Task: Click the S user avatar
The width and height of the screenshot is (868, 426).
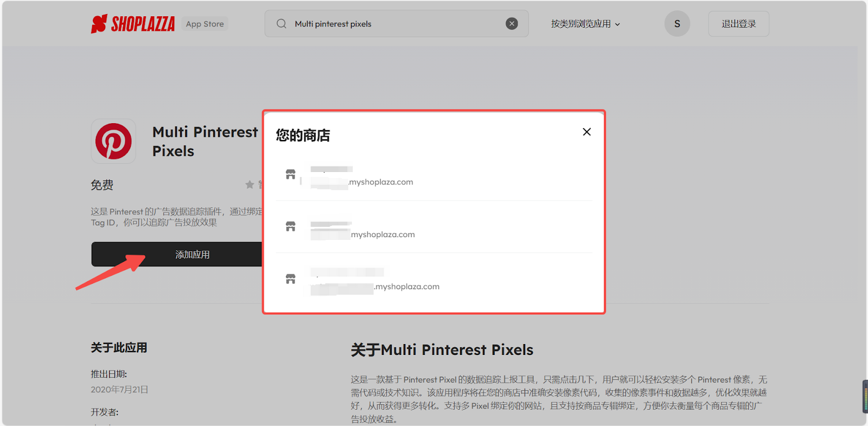Action: click(x=677, y=24)
